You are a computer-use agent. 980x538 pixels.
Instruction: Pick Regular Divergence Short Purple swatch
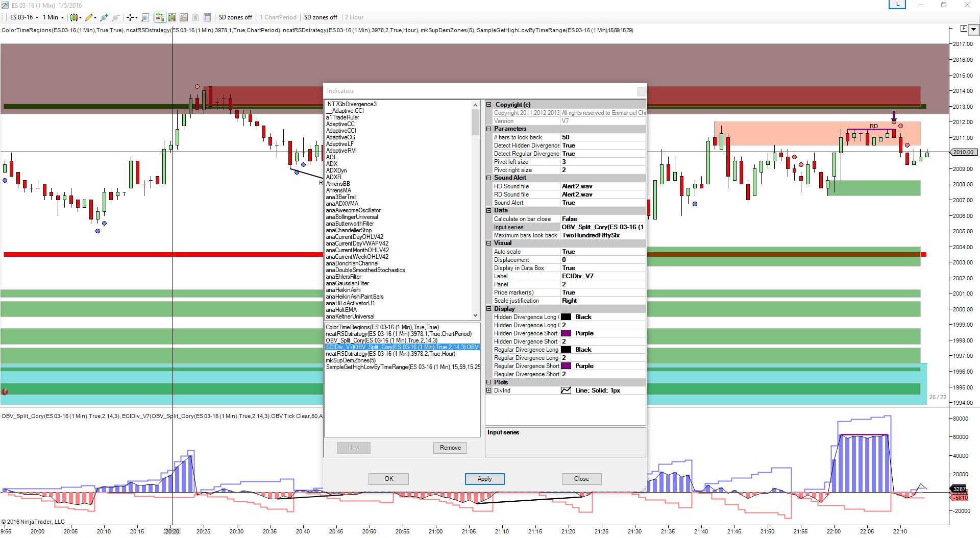[x=566, y=366]
